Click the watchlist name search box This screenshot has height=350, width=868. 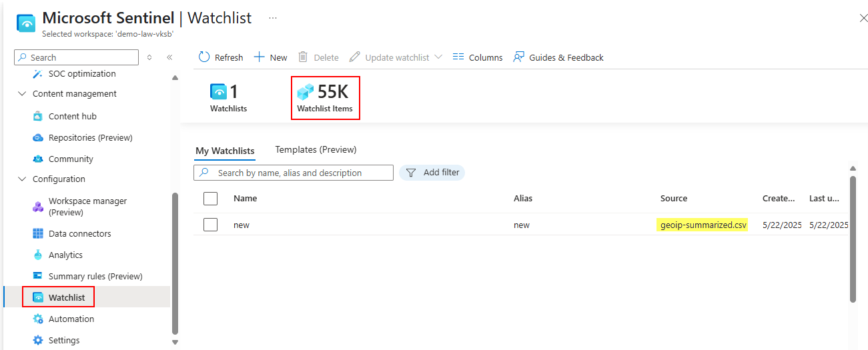coord(294,173)
